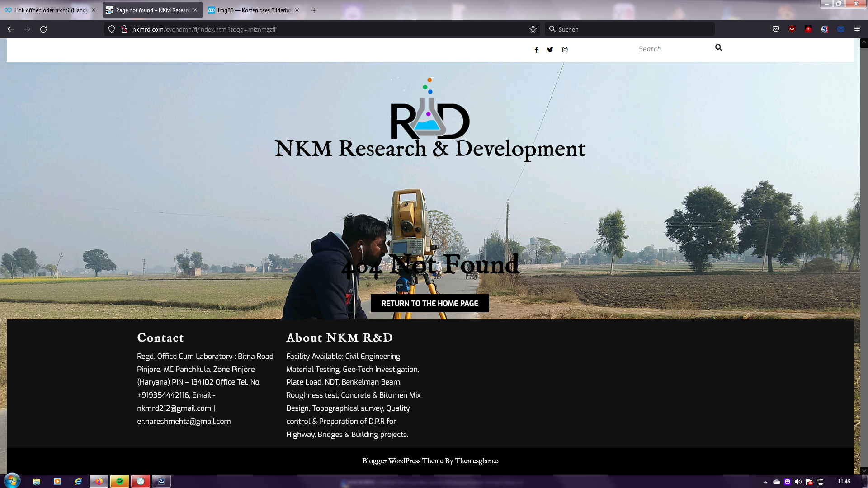Screen dimensions: 868x488
Task: Open the Blogger WordPress Theme footer link
Action: (x=430, y=461)
